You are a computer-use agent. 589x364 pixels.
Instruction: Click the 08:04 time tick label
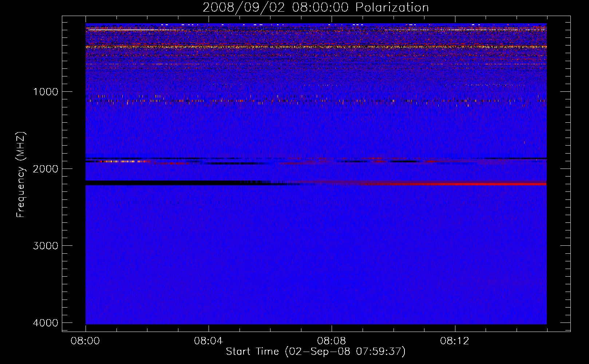[x=209, y=341]
